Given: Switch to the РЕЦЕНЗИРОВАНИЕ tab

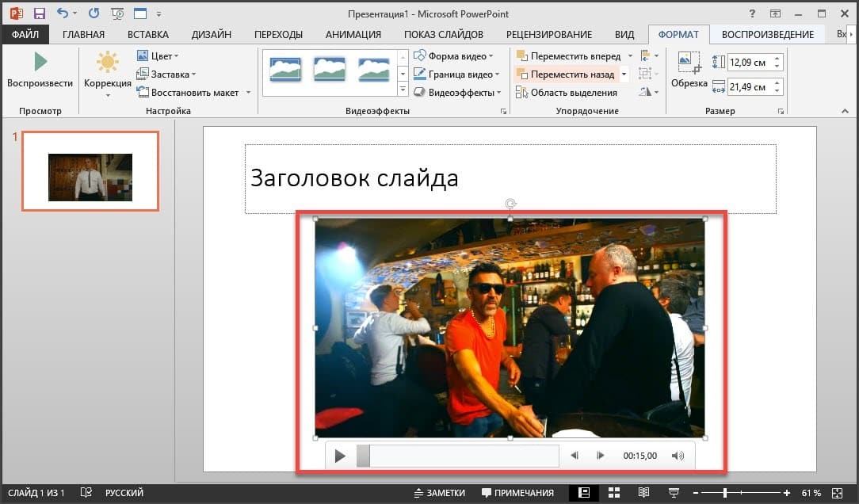Looking at the screenshot, I should (x=549, y=35).
